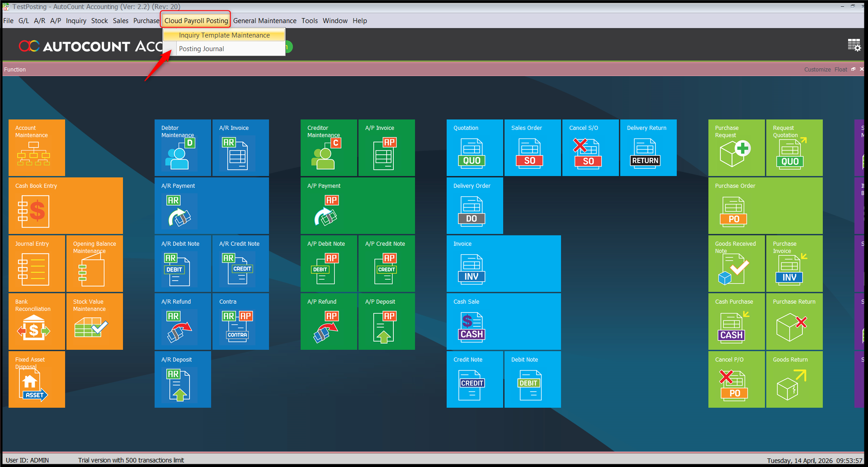The image size is (868, 467).
Task: Open the Purchase menu
Action: click(146, 21)
